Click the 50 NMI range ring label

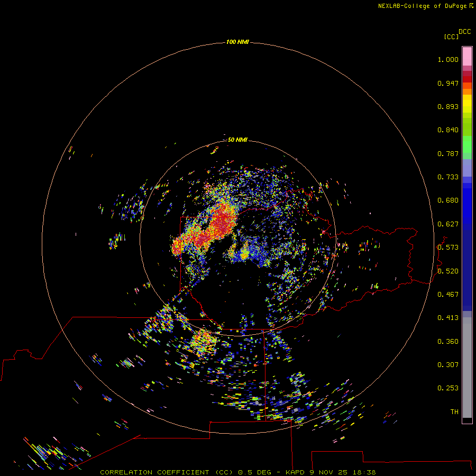click(x=237, y=140)
